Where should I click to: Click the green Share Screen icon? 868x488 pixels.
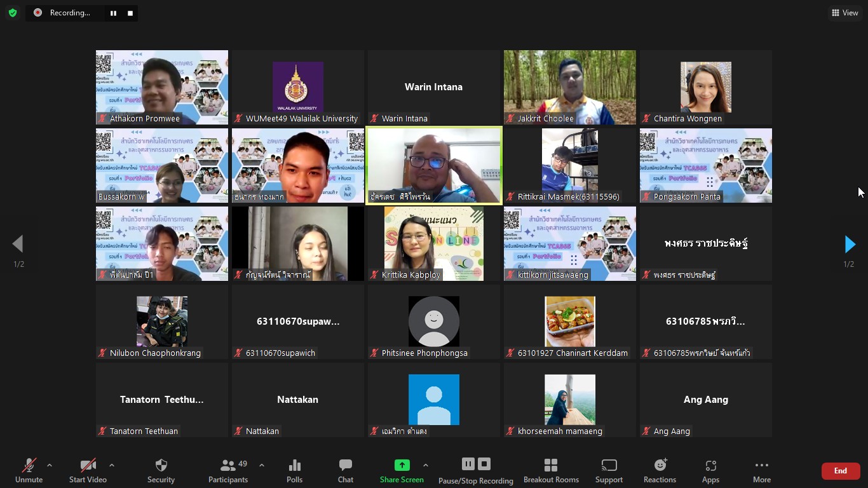point(402,465)
